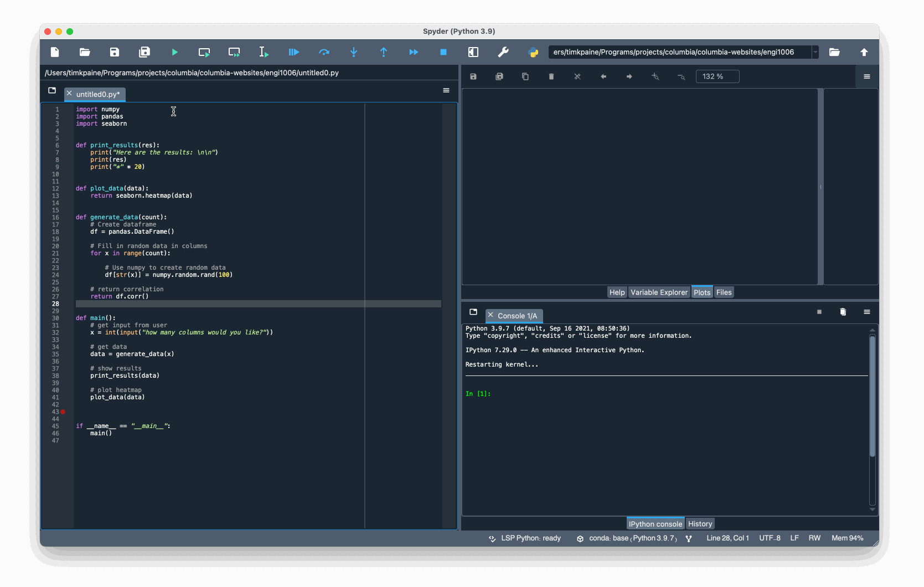Start debugging the file

294,52
